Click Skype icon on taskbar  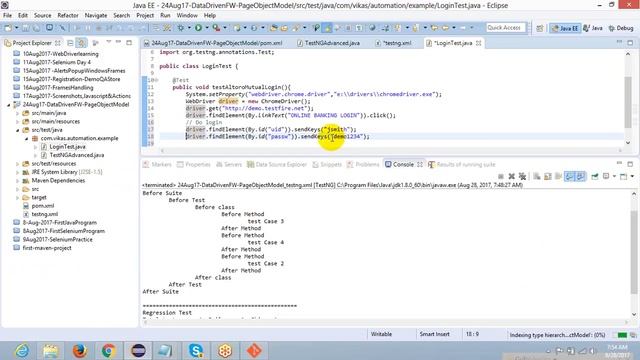[x=196, y=351]
